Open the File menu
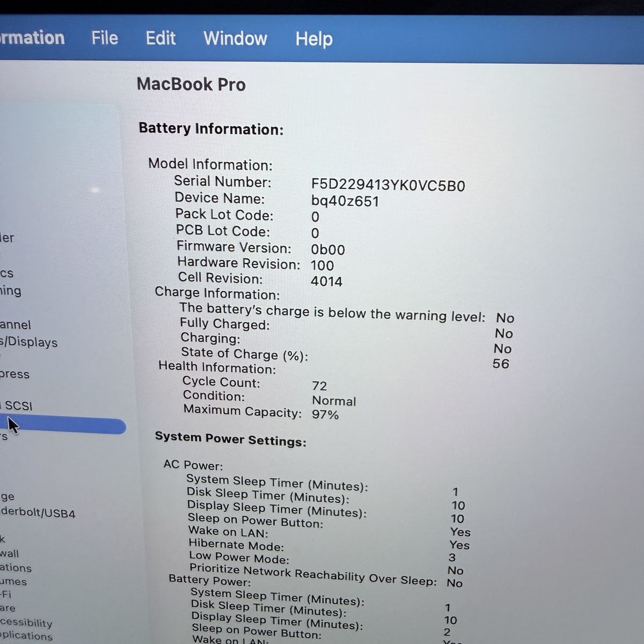This screenshot has width=644, height=644. click(x=105, y=38)
